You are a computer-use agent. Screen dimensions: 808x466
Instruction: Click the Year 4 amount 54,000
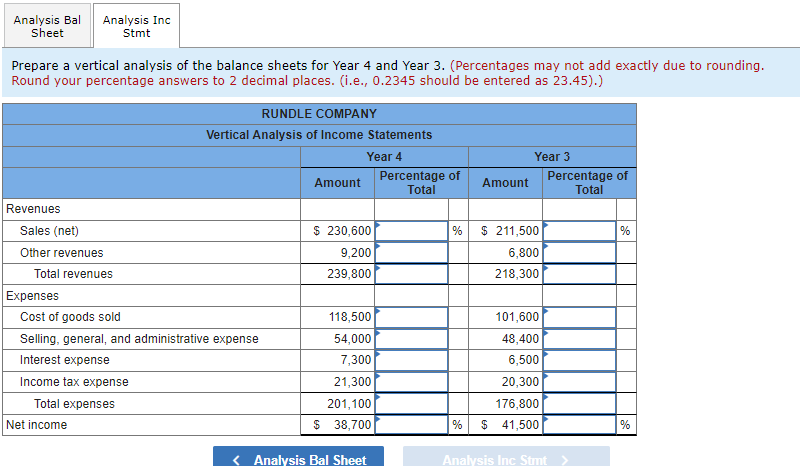[x=352, y=339]
